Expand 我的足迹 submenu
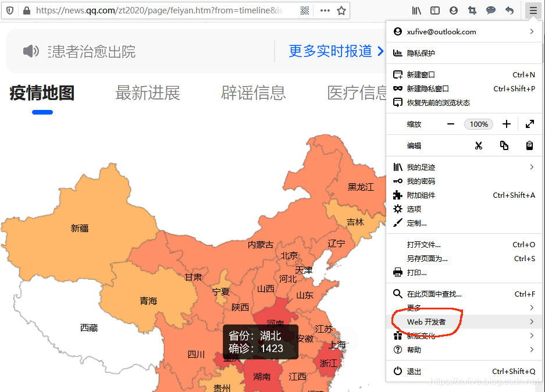 coord(464,167)
